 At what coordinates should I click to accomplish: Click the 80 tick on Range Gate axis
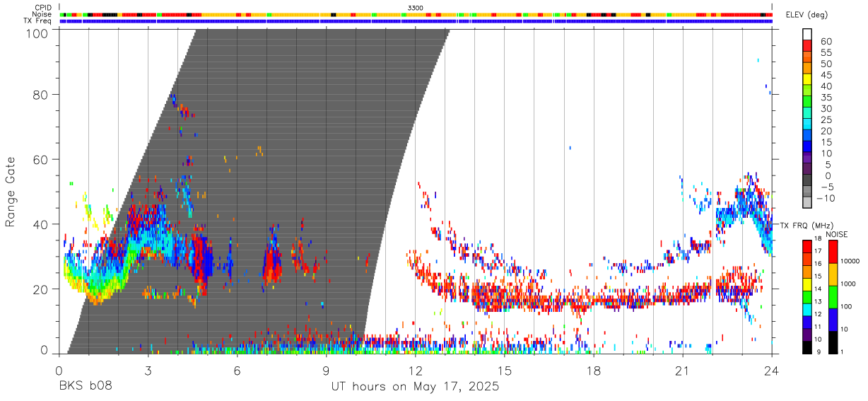pyautogui.click(x=41, y=94)
